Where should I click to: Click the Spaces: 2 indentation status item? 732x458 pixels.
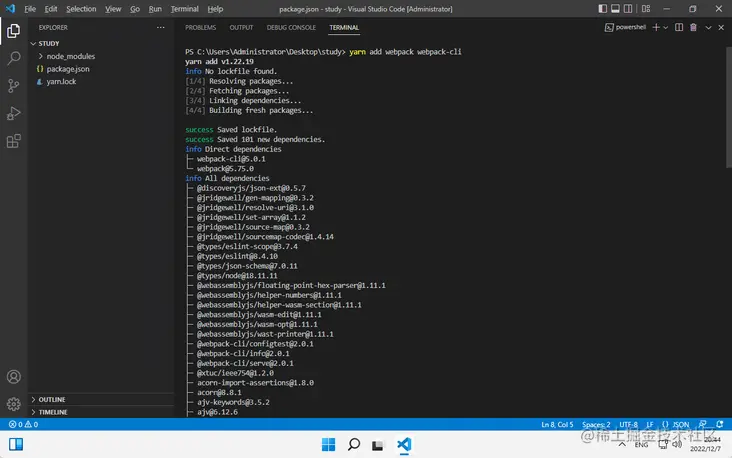click(x=596, y=424)
